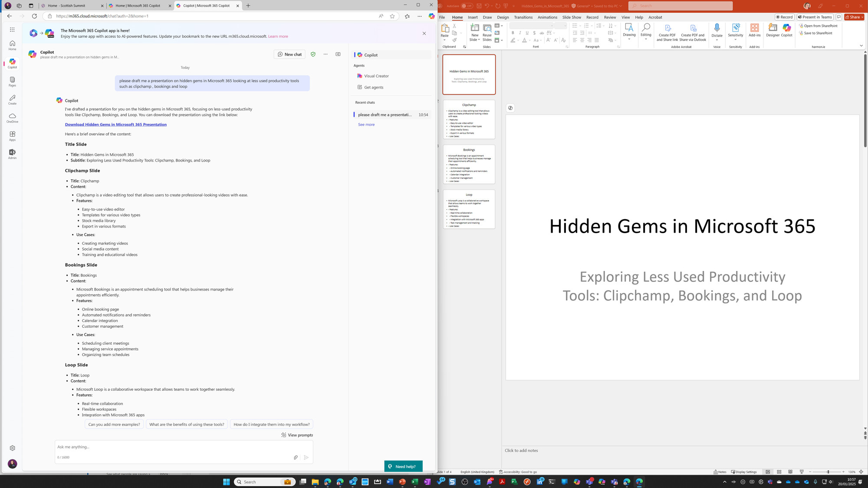
Task: Click Create PDF and Share link
Action: [667, 33]
